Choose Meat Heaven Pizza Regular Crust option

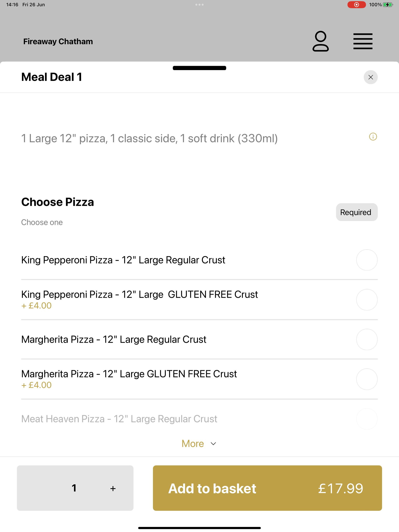pyautogui.click(x=199, y=419)
